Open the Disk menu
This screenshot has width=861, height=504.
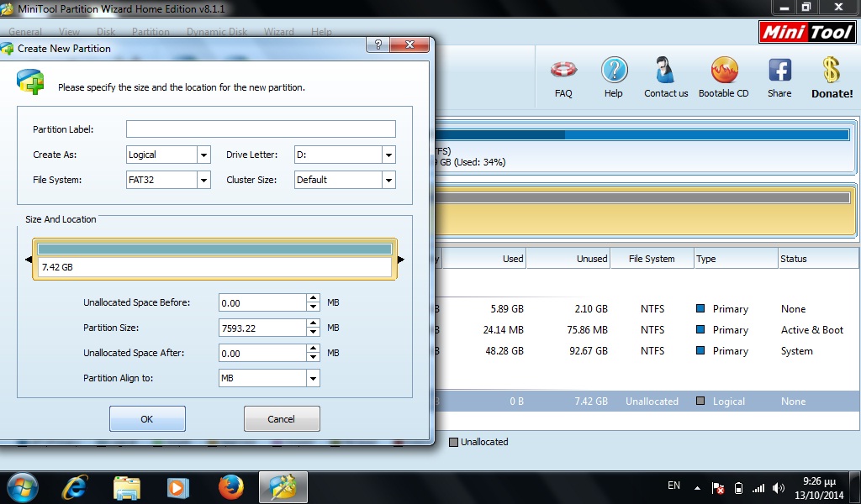point(106,32)
